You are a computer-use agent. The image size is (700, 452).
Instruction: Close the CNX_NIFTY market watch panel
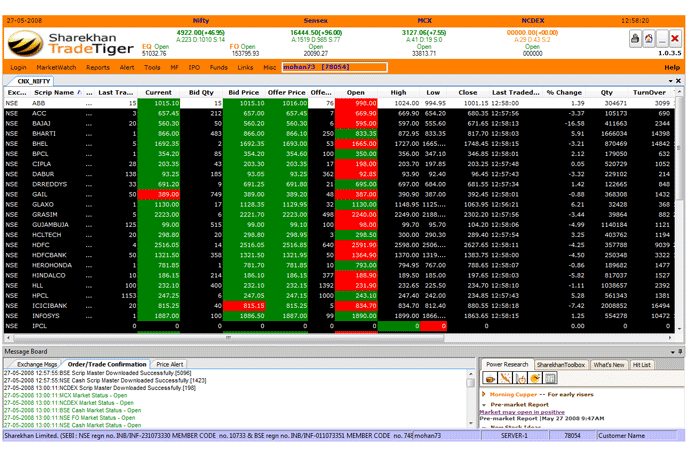(678, 81)
